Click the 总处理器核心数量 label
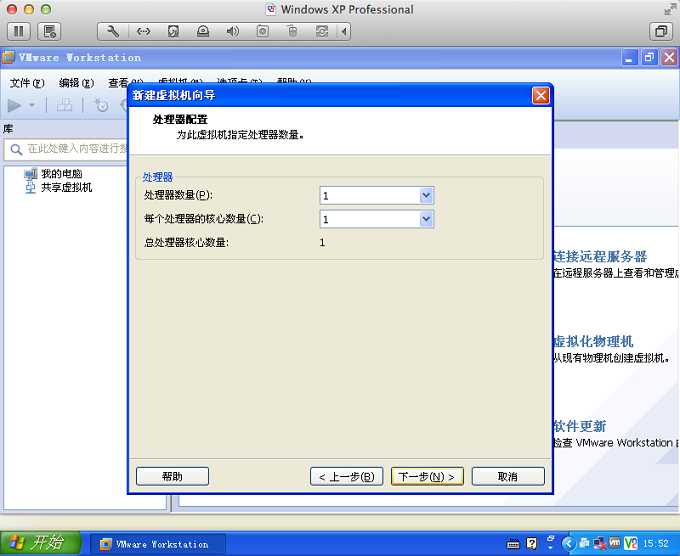 pos(186,242)
